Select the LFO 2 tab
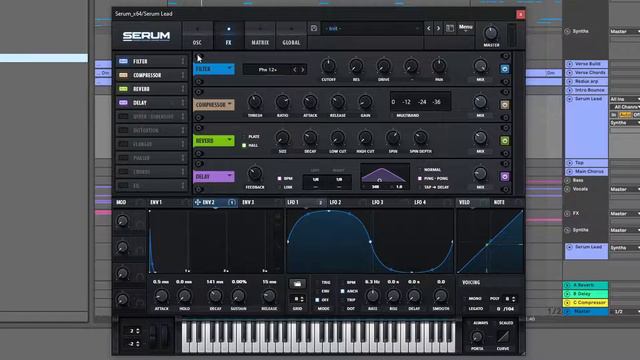Image resolution: width=640 pixels, height=360 pixels. (335, 202)
